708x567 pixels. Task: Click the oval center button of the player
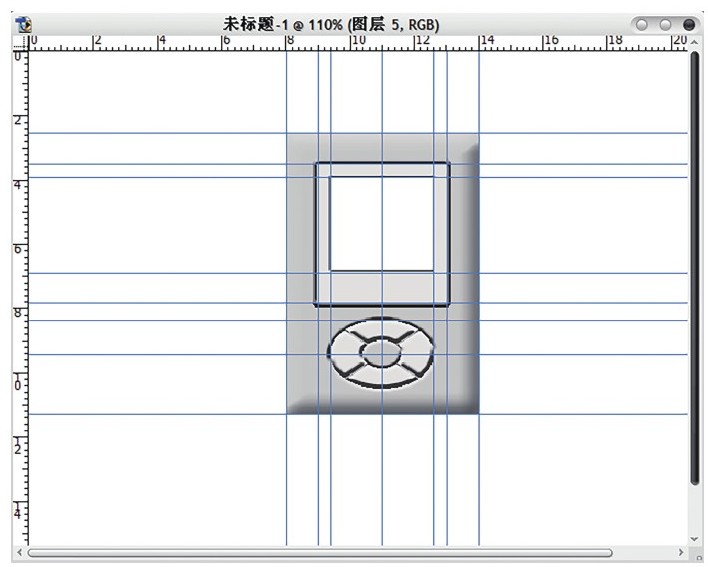[382, 352]
